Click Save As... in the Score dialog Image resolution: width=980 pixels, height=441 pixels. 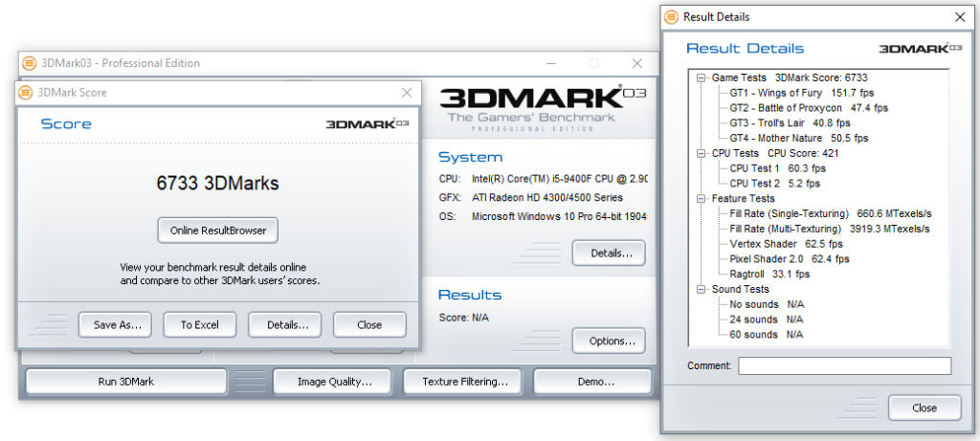(117, 325)
